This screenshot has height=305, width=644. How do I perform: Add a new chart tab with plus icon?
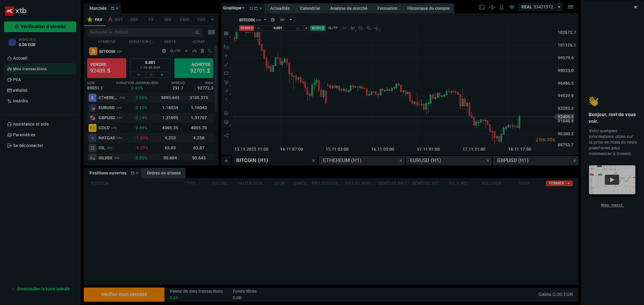[x=226, y=161]
